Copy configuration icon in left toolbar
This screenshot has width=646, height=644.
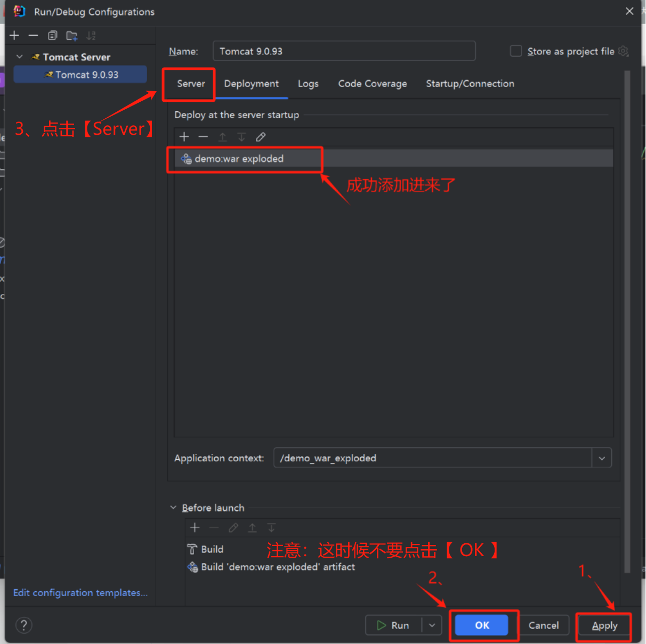[52, 36]
